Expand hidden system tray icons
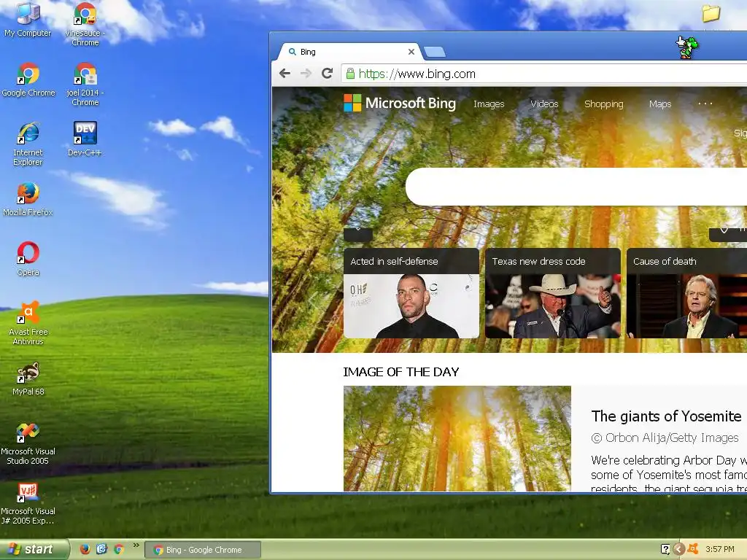The height and width of the screenshot is (560, 747). click(679, 549)
